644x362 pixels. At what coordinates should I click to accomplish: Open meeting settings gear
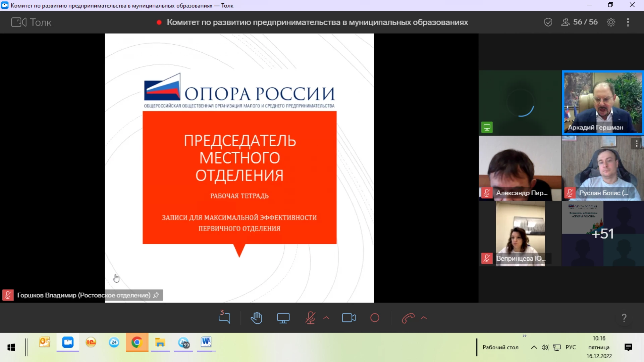click(611, 22)
